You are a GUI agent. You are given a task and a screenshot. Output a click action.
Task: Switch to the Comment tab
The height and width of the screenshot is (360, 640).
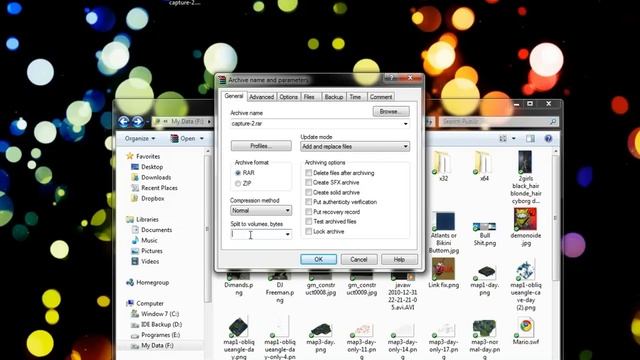tap(381, 97)
